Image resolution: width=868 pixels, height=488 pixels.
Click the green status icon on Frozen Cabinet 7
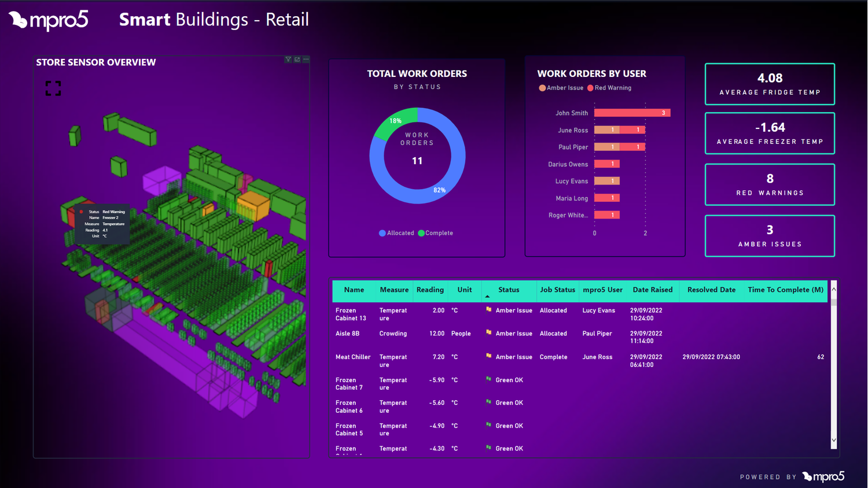coord(489,380)
